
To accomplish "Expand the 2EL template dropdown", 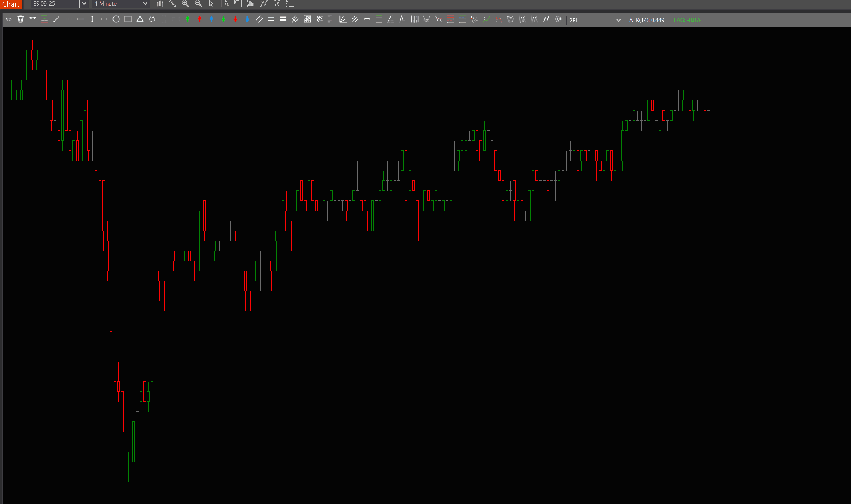I will point(618,20).
